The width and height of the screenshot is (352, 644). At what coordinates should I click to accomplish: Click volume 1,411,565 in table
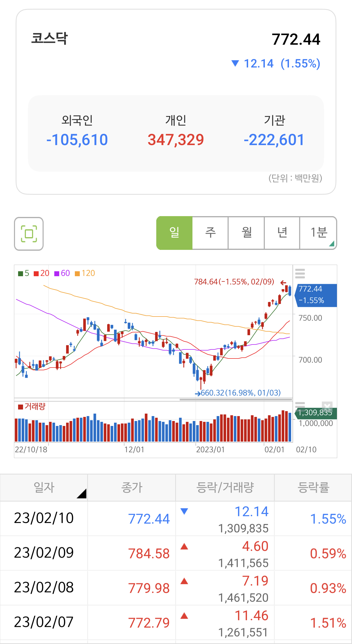pyautogui.click(x=243, y=563)
